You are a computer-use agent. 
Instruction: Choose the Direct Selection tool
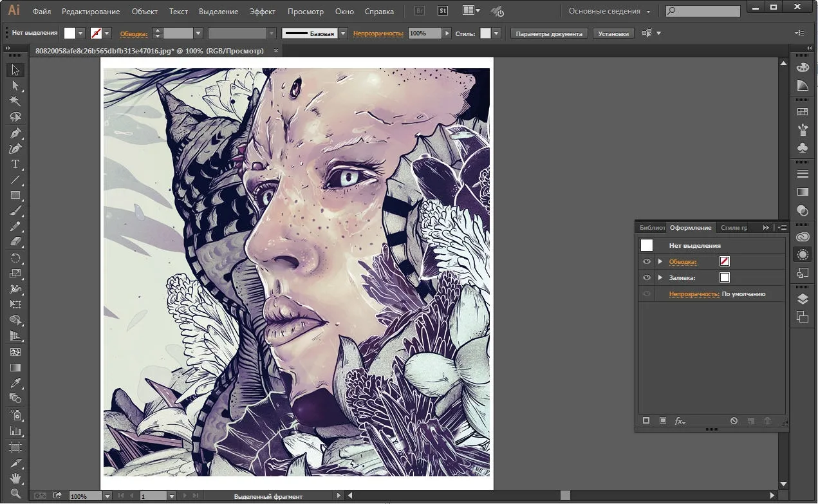(15, 86)
